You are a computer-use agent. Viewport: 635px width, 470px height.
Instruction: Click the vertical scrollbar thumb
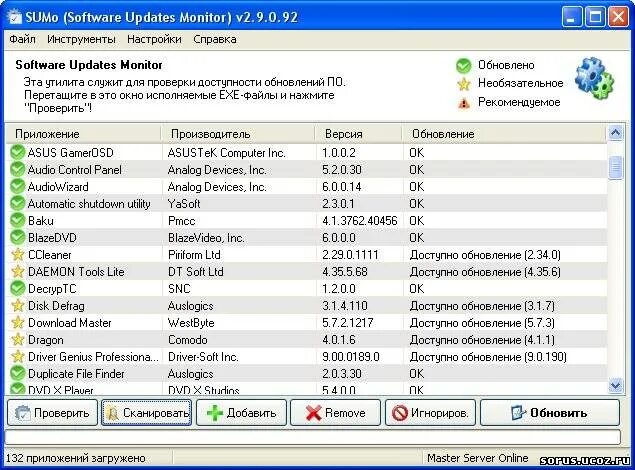pyautogui.click(x=616, y=168)
